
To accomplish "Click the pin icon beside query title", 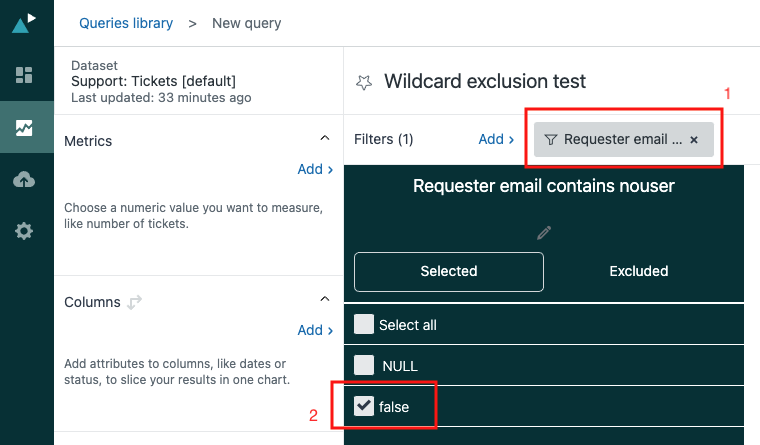I will 364,82.
